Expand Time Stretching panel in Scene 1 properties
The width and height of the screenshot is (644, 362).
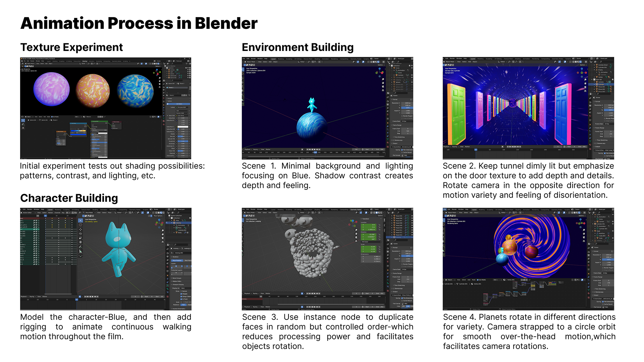[399, 137]
